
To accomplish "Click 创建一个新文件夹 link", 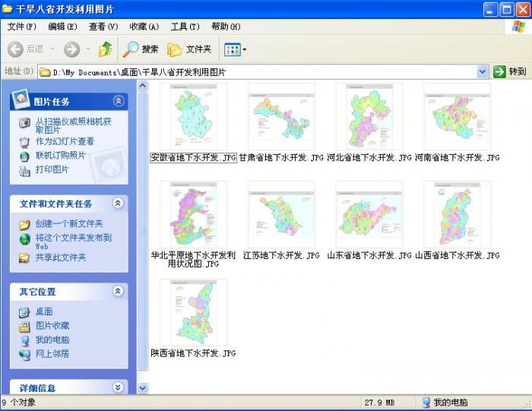I will click(68, 224).
